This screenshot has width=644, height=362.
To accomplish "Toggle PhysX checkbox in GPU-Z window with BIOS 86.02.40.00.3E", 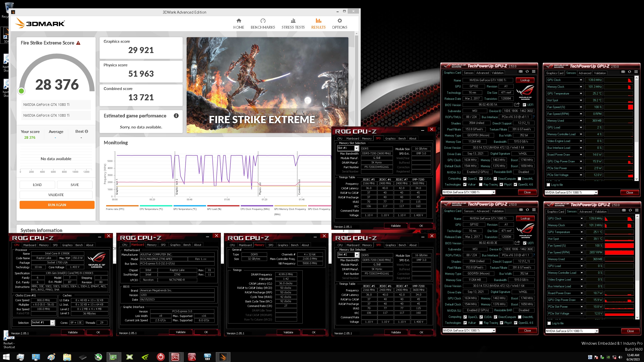I will tap(502, 323).
